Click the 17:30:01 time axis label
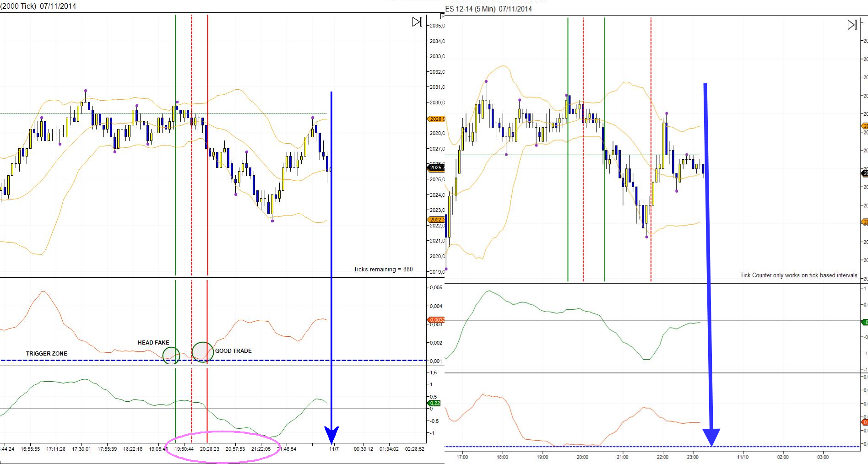 81,449
